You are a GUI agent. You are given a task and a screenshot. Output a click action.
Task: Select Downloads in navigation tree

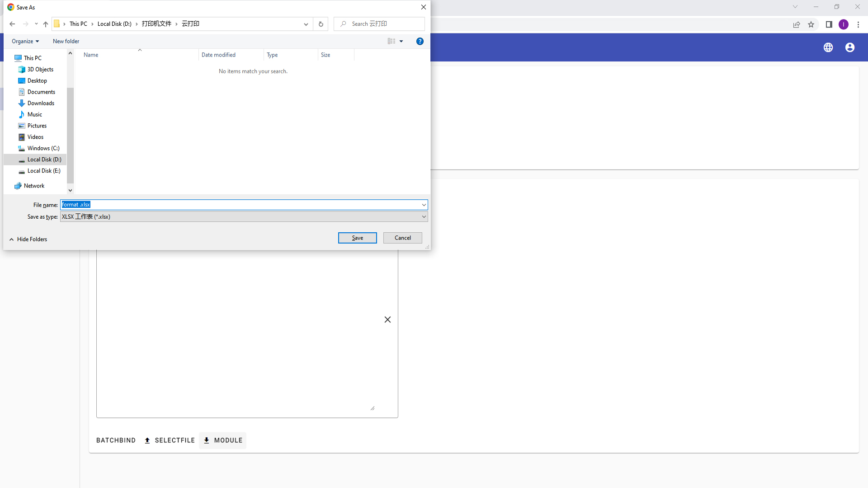41,103
